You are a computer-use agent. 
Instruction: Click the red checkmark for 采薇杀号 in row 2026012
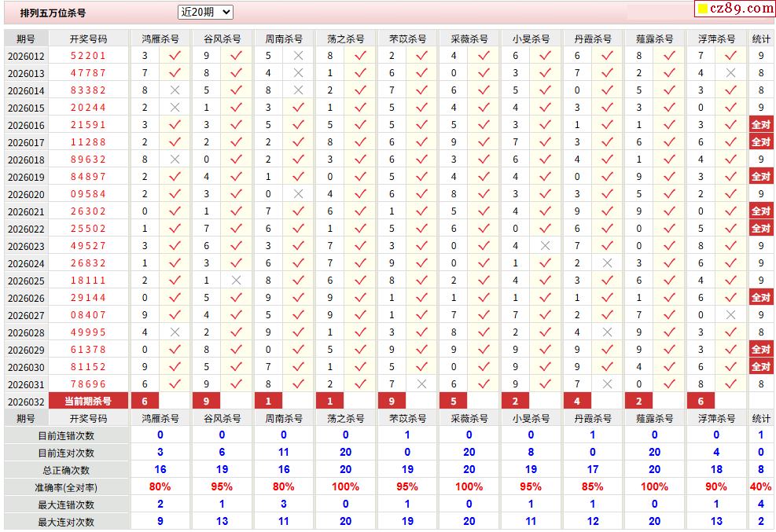click(484, 56)
